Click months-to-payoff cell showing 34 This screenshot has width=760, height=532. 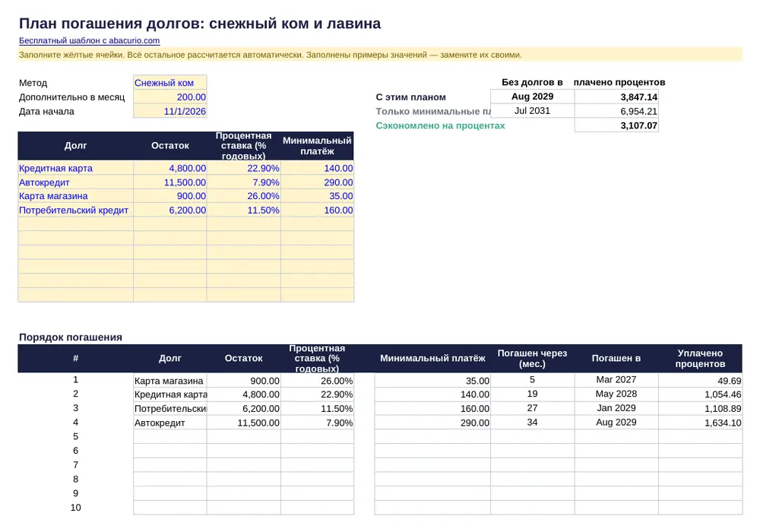(532, 423)
